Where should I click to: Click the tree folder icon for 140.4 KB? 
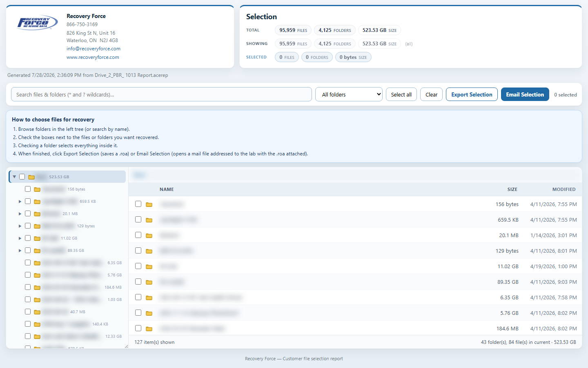[37, 324]
